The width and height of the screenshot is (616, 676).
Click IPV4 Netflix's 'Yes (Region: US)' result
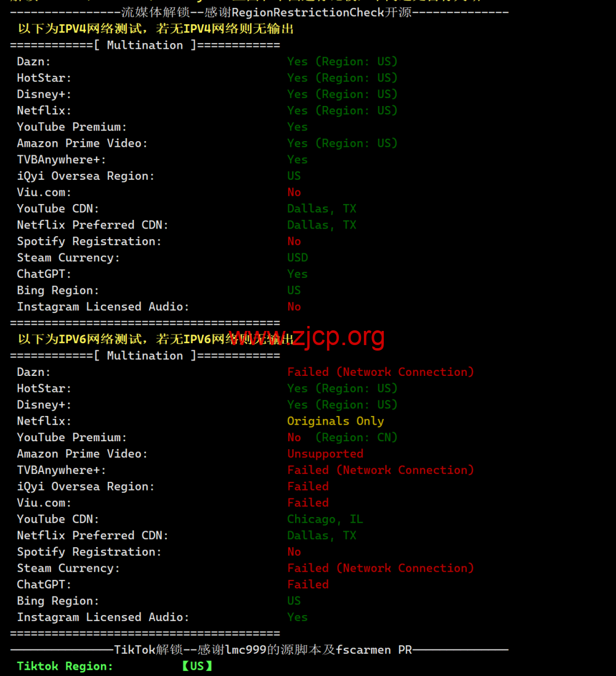pyautogui.click(x=342, y=111)
